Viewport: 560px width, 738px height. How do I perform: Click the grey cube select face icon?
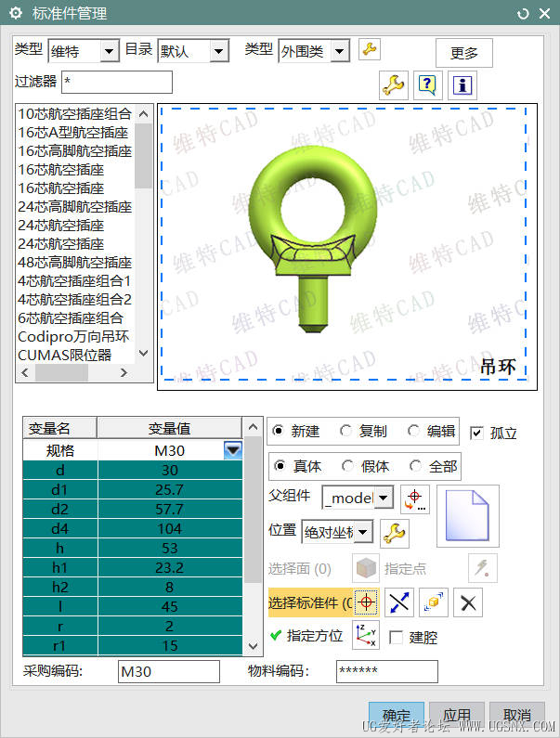(x=366, y=568)
